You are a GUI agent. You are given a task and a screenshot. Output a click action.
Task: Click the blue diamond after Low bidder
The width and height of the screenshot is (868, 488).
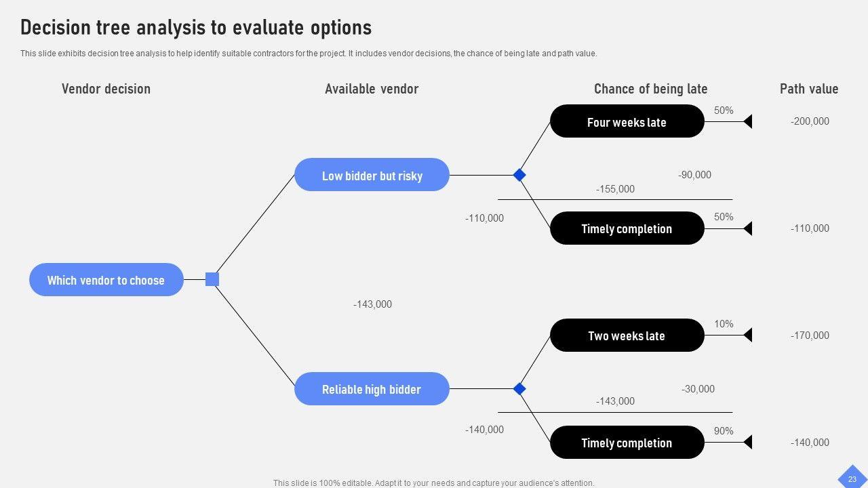(519, 175)
